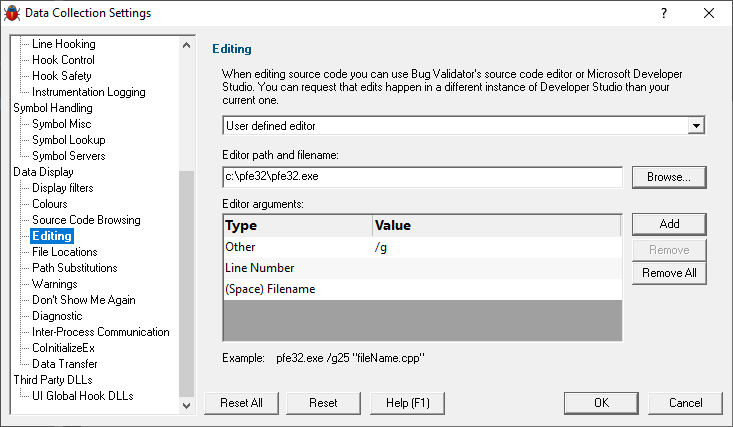Click the Browse... button
This screenshot has height=427, width=733.
point(669,177)
